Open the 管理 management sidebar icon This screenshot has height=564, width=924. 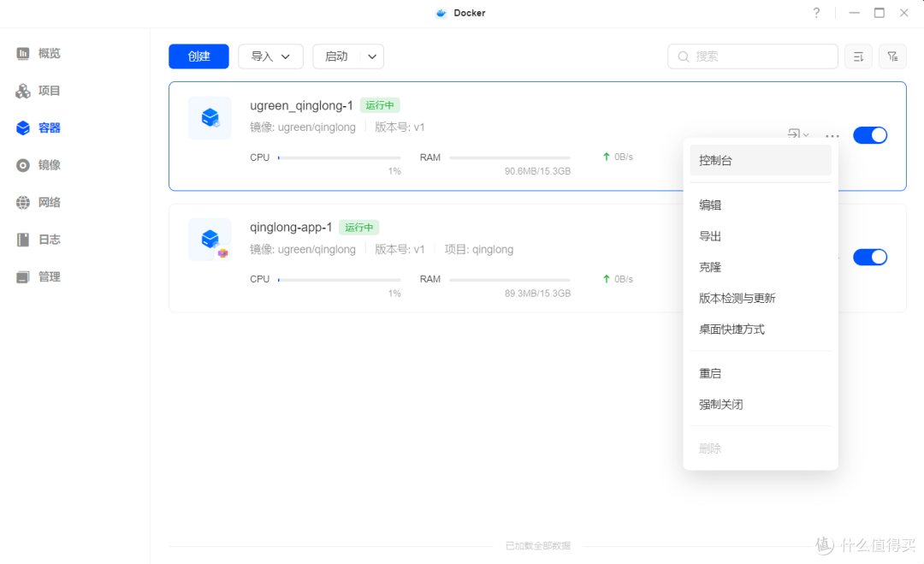pyautogui.click(x=23, y=277)
